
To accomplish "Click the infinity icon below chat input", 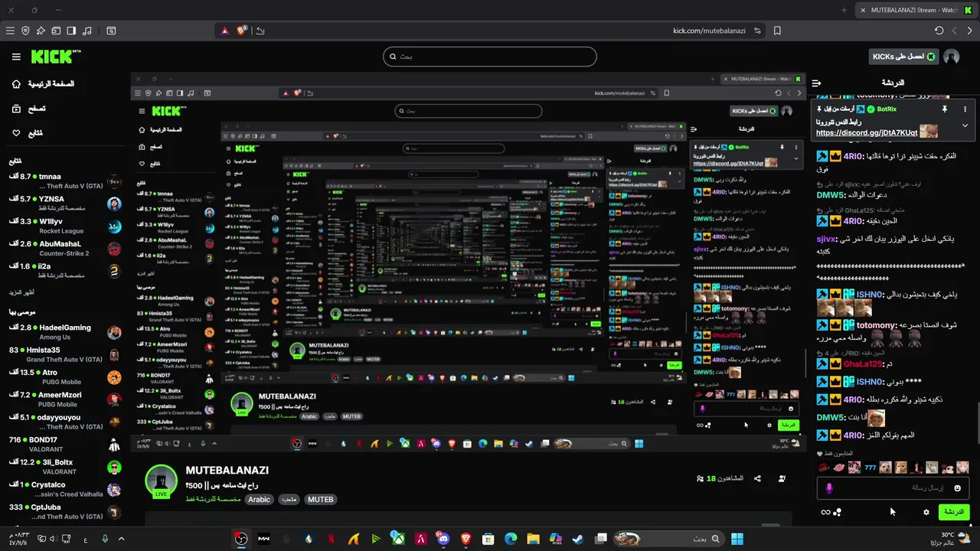I will (825, 512).
